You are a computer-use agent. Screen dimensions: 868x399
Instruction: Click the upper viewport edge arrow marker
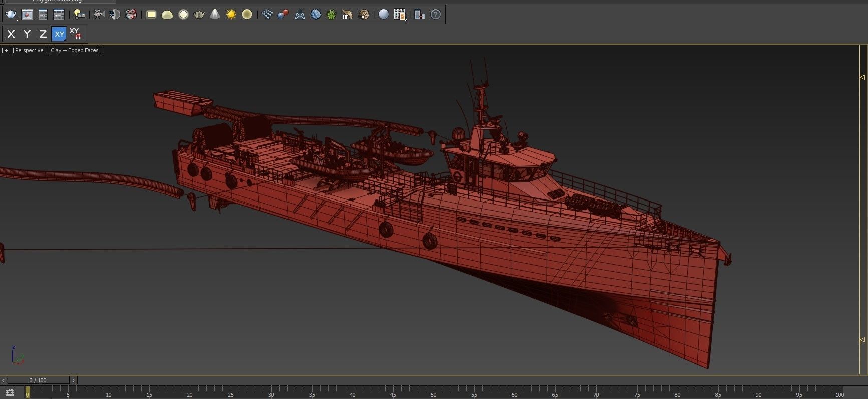pyautogui.click(x=862, y=77)
